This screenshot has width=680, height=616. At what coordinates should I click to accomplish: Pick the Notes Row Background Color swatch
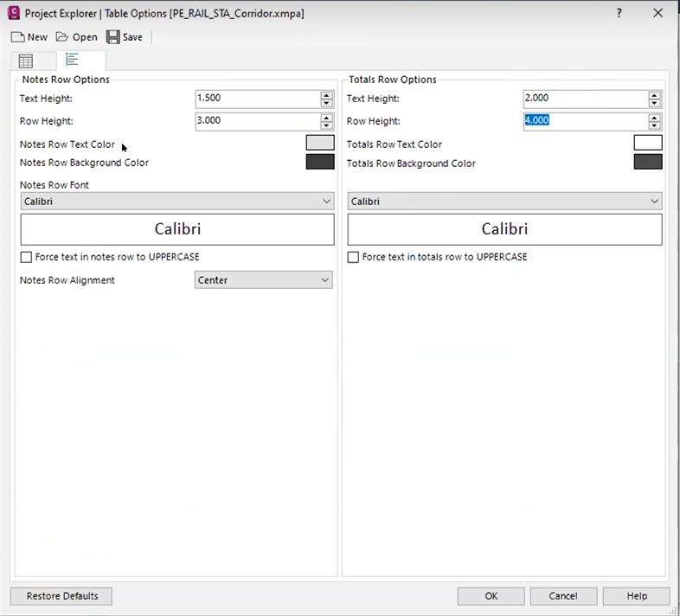(320, 162)
